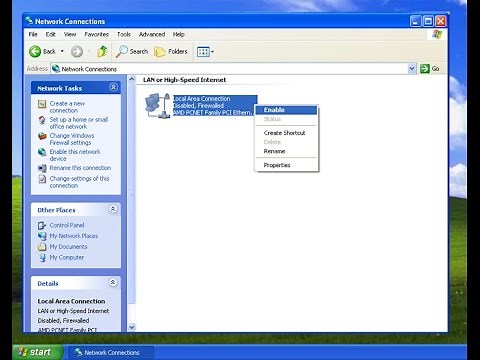Click the My Network Places icon
Viewport: 480px width, 360px height.
[42, 236]
